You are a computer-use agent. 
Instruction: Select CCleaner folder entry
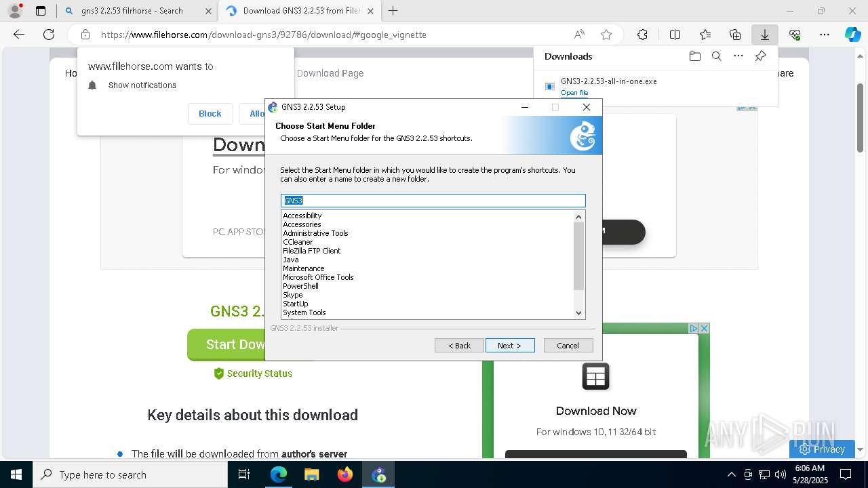tap(298, 242)
